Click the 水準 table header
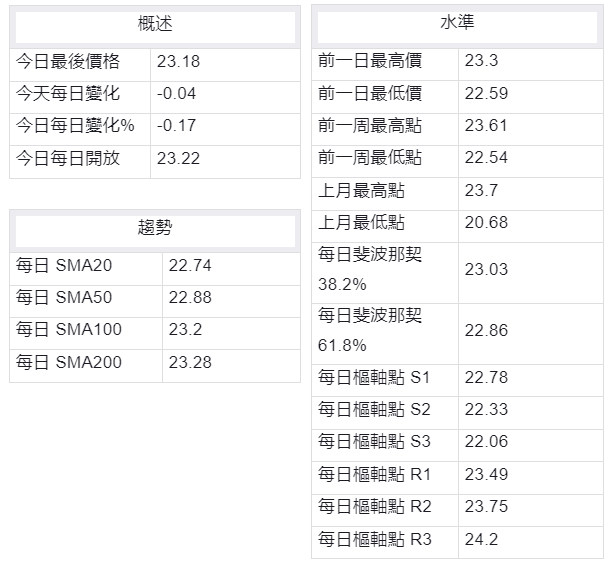Viewport: 610px width, 565px height. [x=457, y=24]
